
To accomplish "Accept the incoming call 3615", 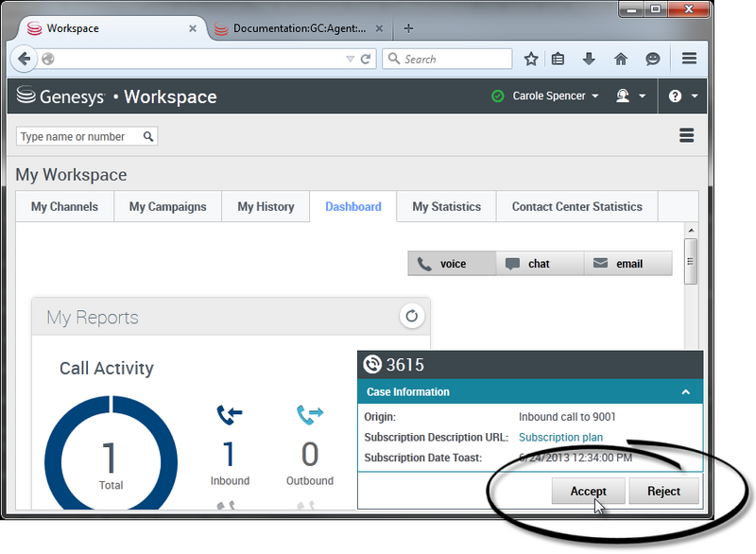I will pyautogui.click(x=589, y=492).
